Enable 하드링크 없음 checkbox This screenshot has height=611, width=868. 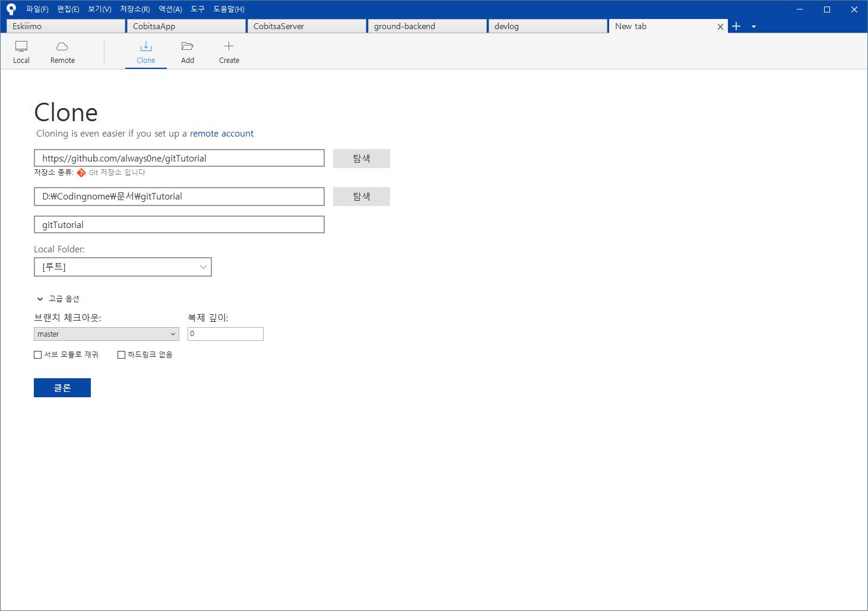(121, 354)
